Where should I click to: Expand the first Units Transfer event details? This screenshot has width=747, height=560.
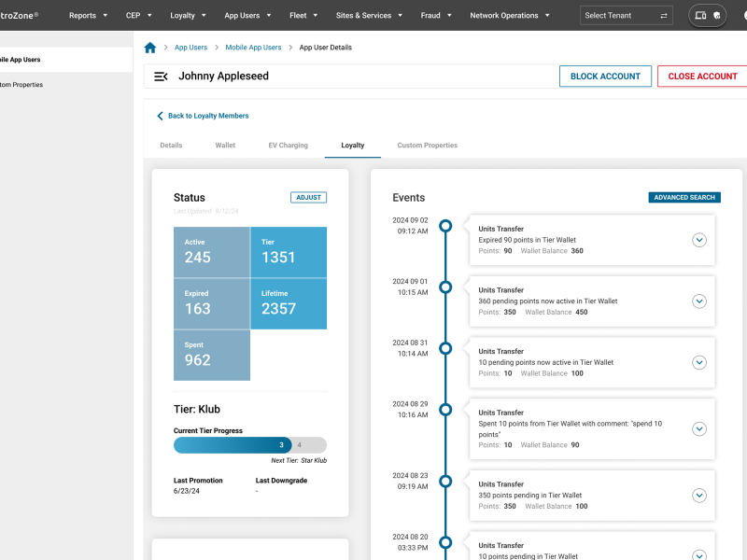coord(699,240)
